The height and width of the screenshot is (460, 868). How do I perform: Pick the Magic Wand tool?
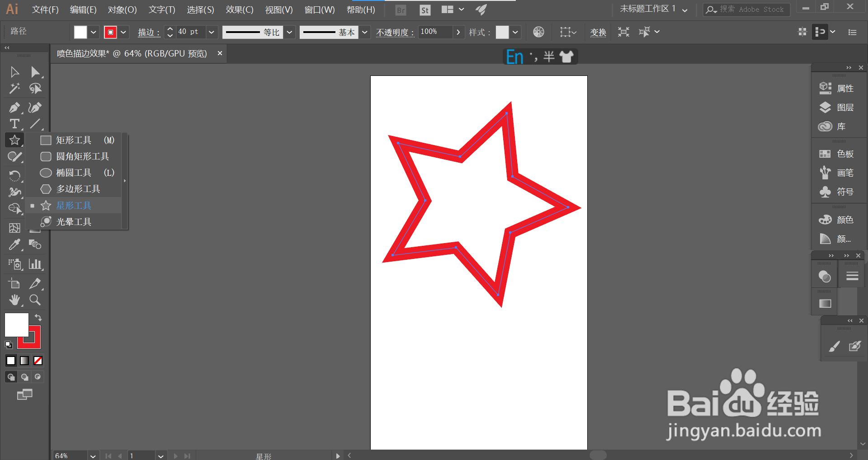tap(14, 89)
